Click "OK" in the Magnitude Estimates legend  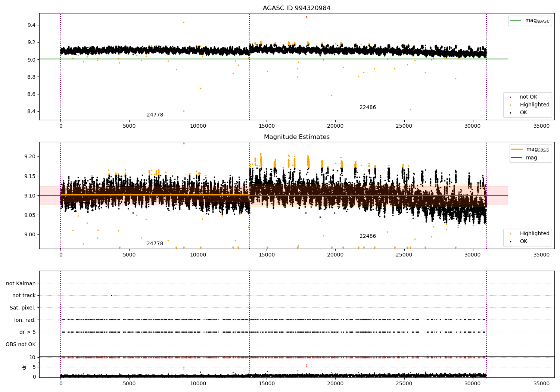coord(523,242)
